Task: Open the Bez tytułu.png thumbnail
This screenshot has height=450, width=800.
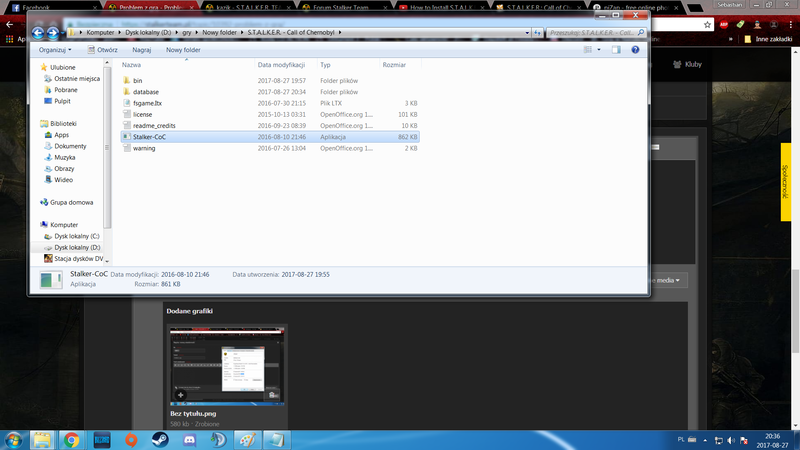Action: [227, 365]
